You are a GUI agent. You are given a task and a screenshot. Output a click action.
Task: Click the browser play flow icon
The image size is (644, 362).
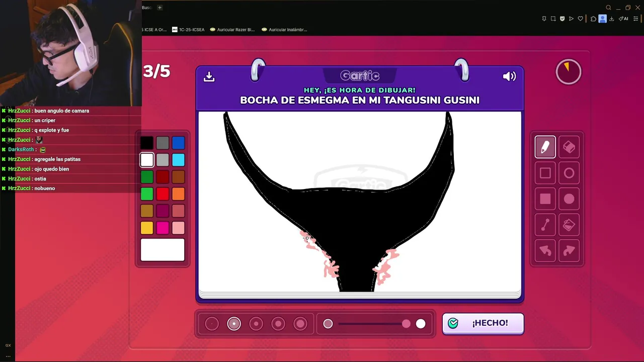[x=571, y=19]
